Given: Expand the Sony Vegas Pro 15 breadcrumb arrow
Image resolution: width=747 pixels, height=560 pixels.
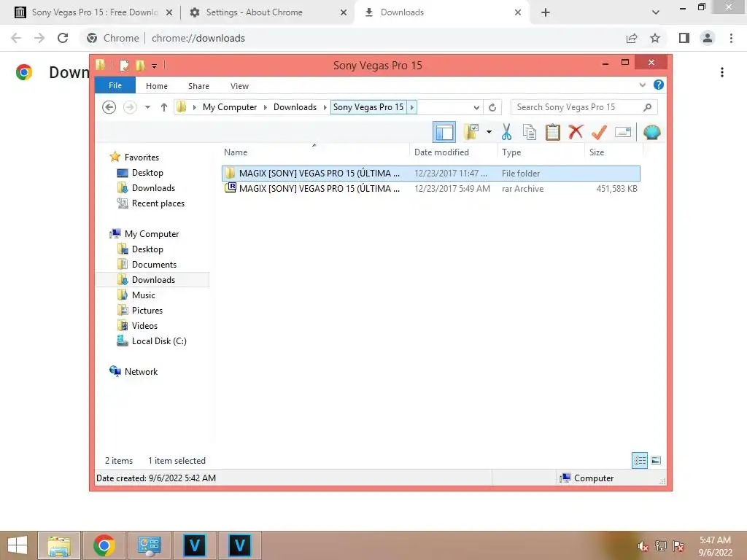Looking at the screenshot, I should (x=412, y=107).
